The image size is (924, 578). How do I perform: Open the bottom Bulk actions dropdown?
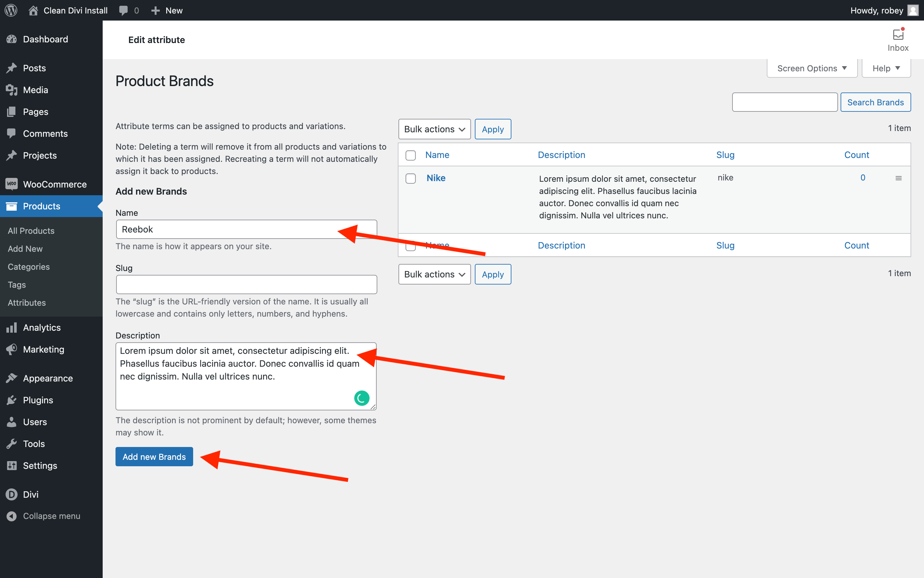coord(434,274)
